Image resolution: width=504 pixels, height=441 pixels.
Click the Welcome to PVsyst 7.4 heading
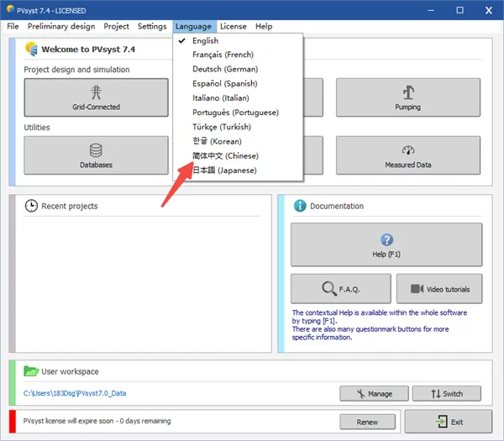88,50
